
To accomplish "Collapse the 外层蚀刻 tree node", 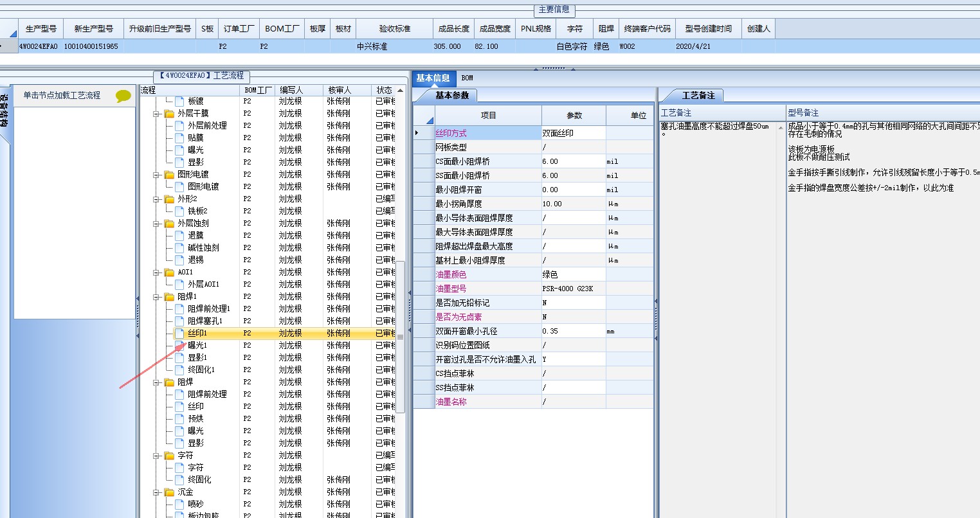I will 157,224.
